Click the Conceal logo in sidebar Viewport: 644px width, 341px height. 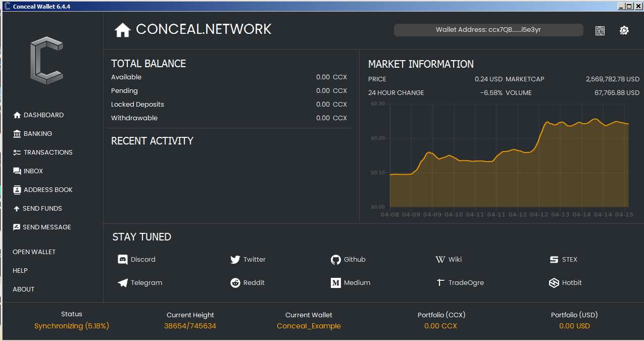coord(46,60)
